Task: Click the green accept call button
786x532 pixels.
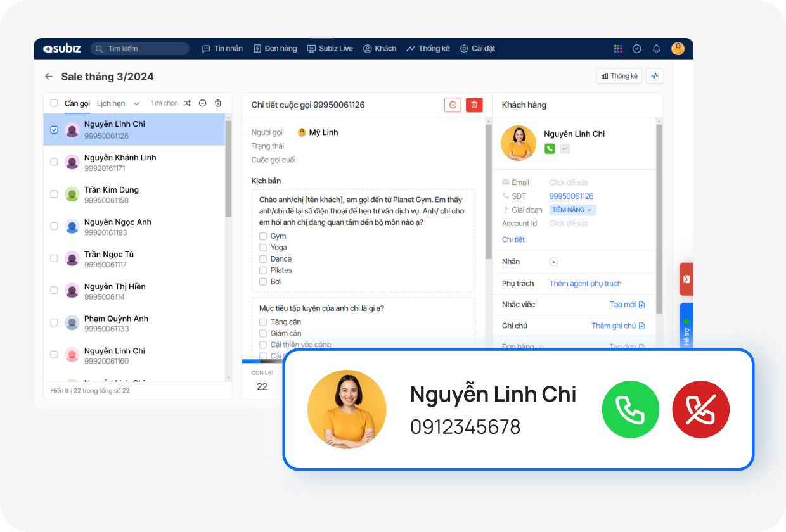Action: tap(630, 410)
